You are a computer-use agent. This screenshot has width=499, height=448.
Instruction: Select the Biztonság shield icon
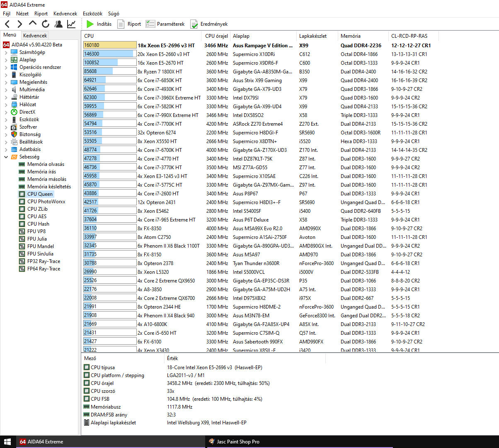click(14, 134)
